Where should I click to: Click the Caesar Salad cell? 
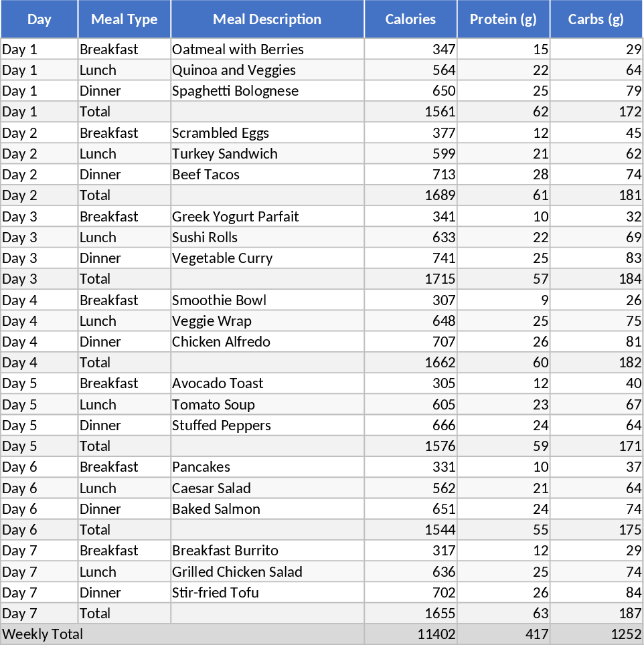point(212,488)
